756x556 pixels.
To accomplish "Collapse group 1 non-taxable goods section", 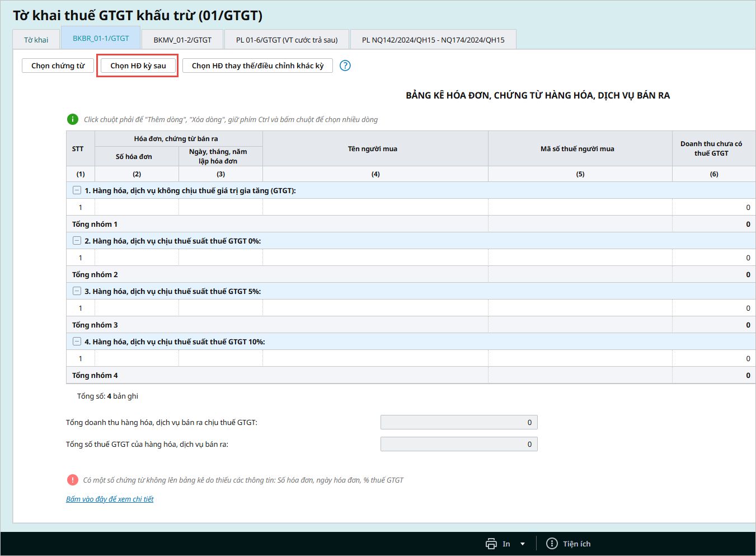I will [77, 190].
